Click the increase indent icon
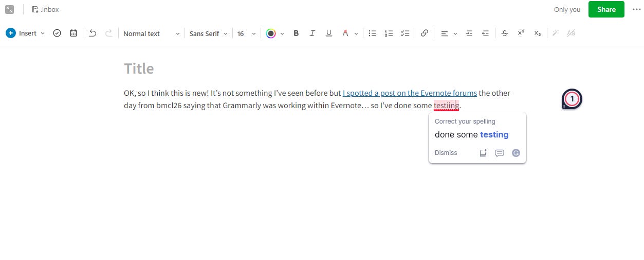644x260 pixels. [469, 33]
